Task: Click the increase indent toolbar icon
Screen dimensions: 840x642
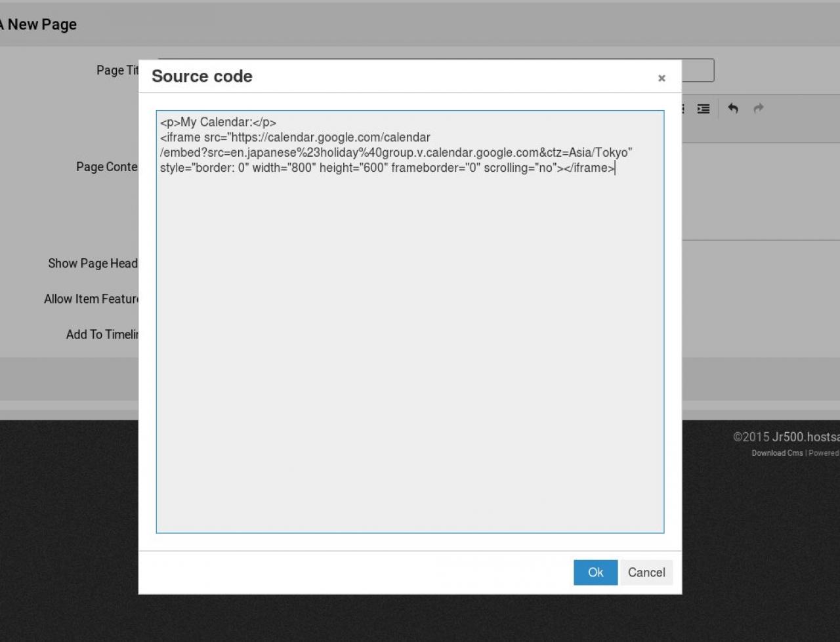Action: point(703,109)
